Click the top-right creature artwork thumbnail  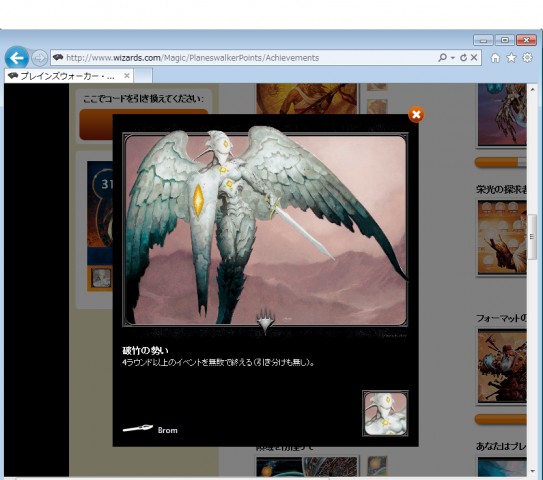pyautogui.click(x=502, y=115)
